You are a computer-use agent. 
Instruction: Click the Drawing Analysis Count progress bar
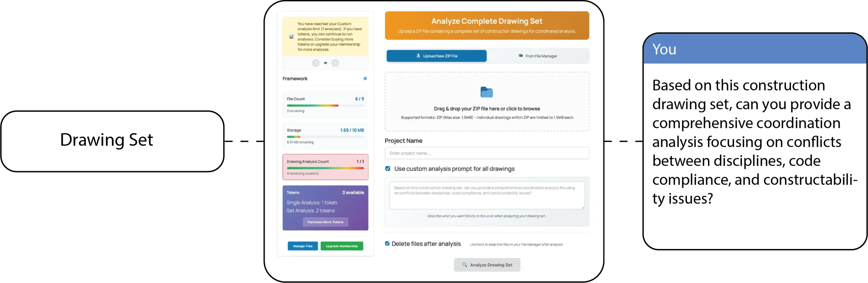pos(325,168)
